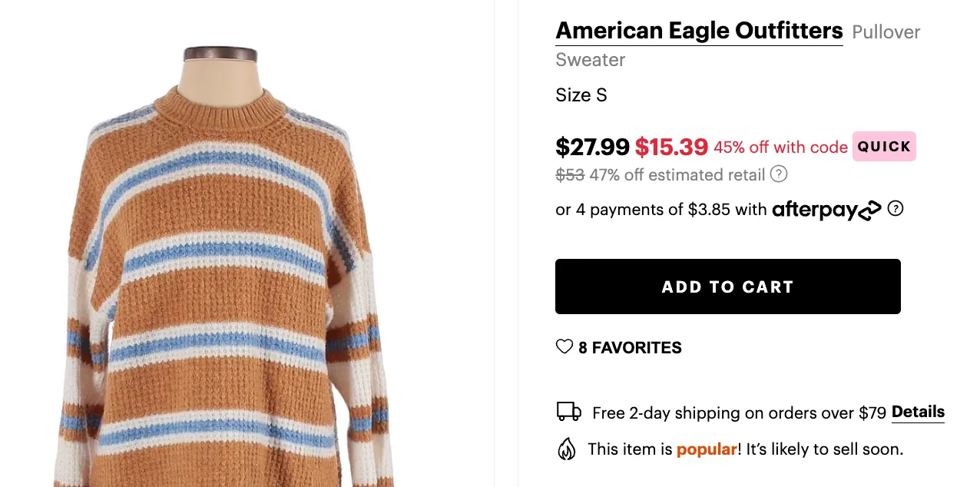
Task: Click the 45% off with code text
Action: [x=780, y=147]
